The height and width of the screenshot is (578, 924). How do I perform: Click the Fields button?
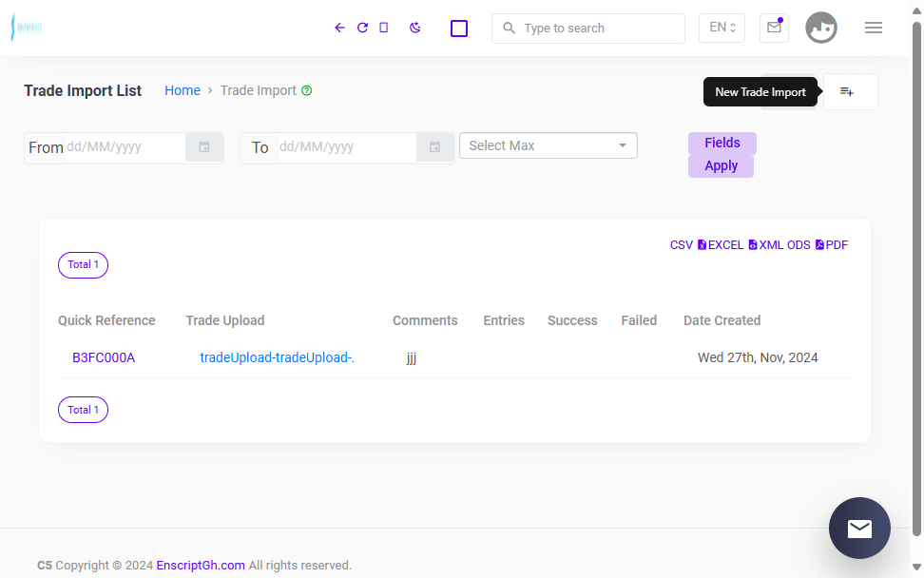click(x=722, y=144)
